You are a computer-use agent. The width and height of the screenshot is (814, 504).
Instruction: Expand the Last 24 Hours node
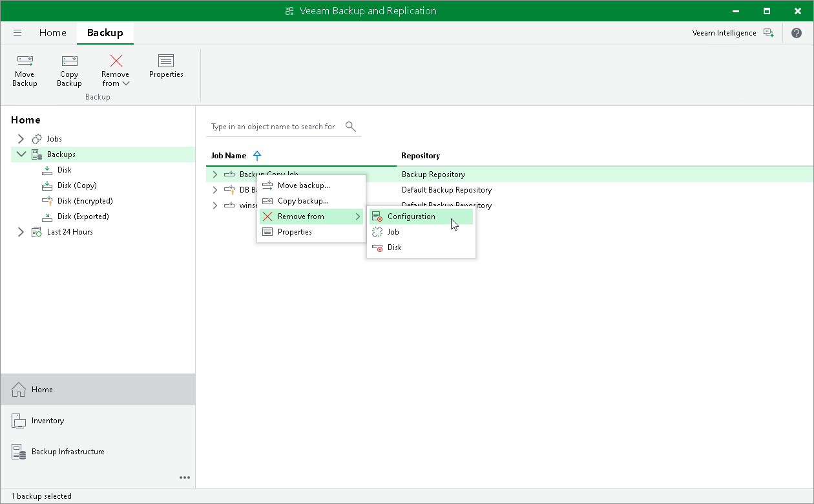pyautogui.click(x=21, y=232)
